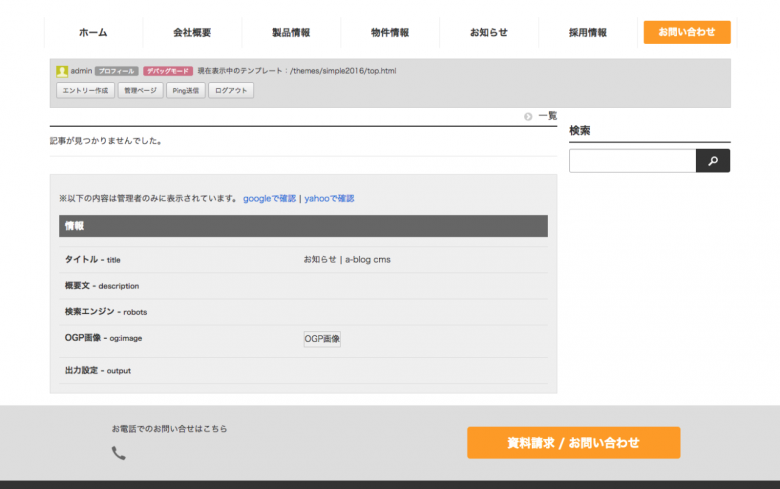The height and width of the screenshot is (489, 780).
Task: Open the ホーム navigation item
Action: pyautogui.click(x=93, y=33)
